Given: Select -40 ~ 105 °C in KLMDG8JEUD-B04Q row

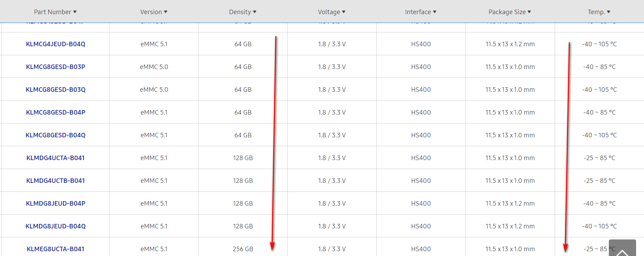Looking at the screenshot, I should click(600, 226).
